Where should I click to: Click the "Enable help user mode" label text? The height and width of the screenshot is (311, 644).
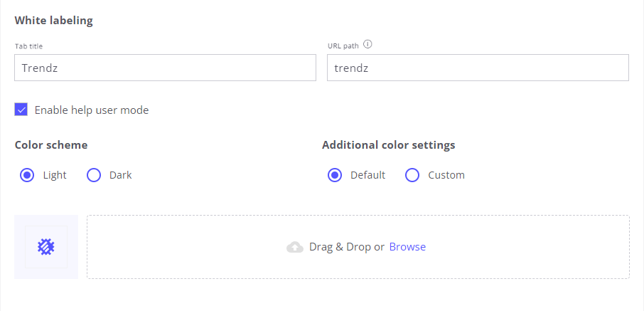tap(92, 110)
